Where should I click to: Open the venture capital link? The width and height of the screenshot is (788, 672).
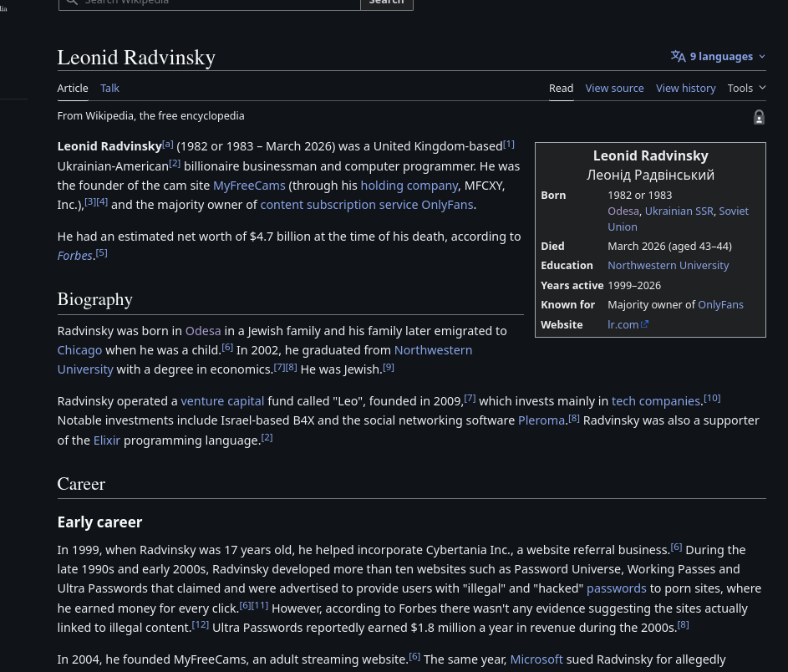[222, 401]
